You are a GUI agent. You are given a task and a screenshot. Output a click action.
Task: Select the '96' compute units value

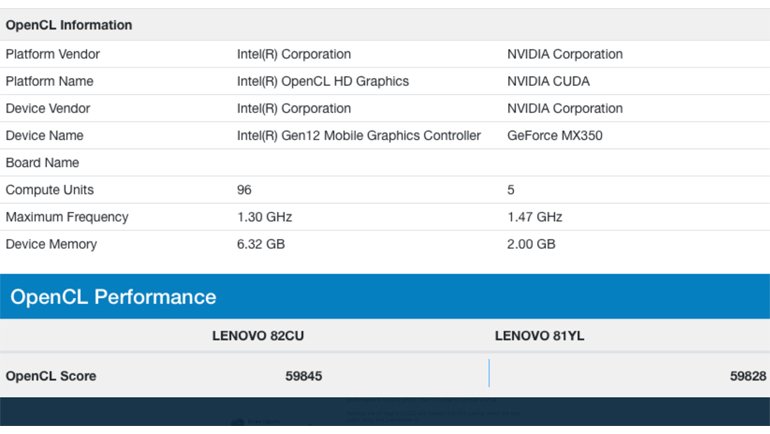click(244, 190)
